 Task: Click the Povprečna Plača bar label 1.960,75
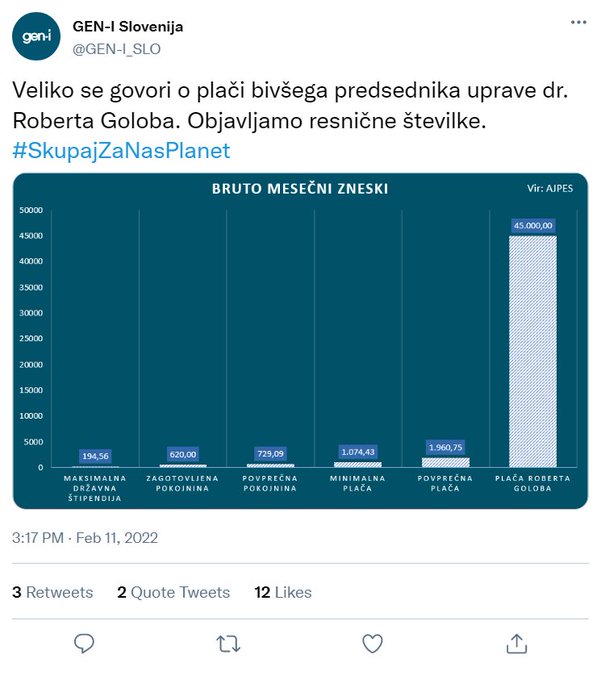point(445,447)
